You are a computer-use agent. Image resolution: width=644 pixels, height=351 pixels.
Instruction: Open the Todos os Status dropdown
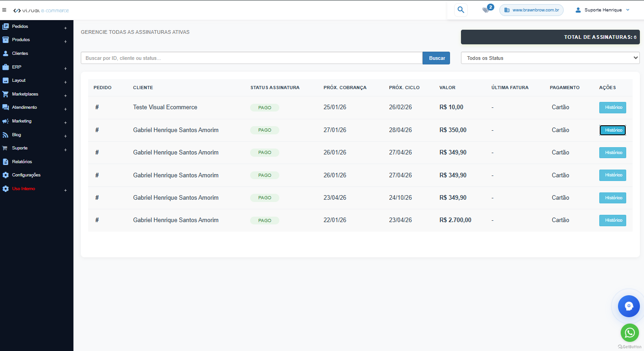[x=550, y=58]
